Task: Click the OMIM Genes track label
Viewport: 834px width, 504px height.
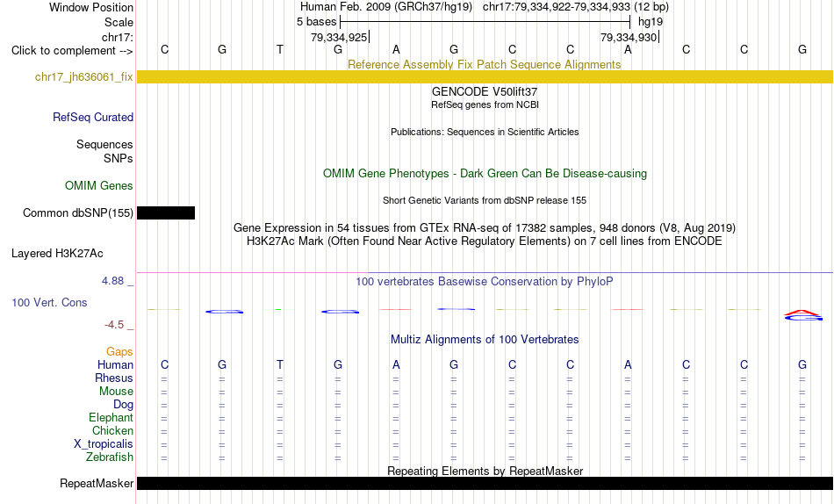Action: click(x=98, y=186)
